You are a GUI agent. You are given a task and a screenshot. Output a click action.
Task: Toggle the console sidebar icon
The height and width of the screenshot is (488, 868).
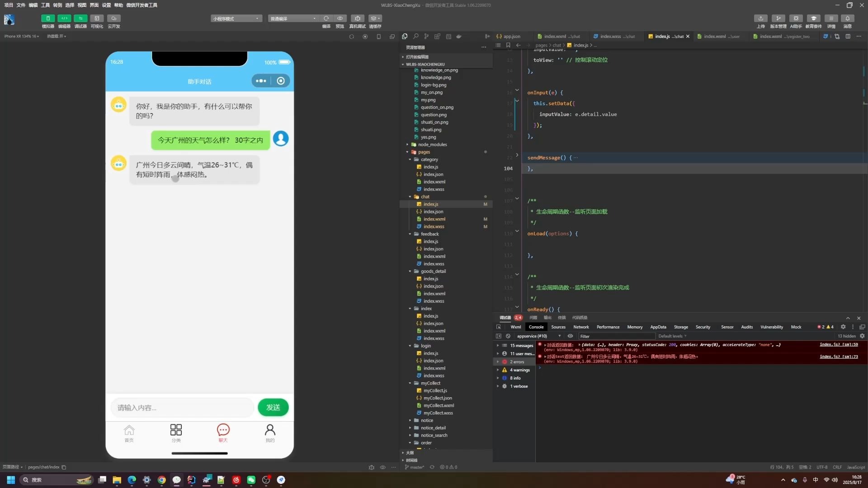click(x=499, y=336)
